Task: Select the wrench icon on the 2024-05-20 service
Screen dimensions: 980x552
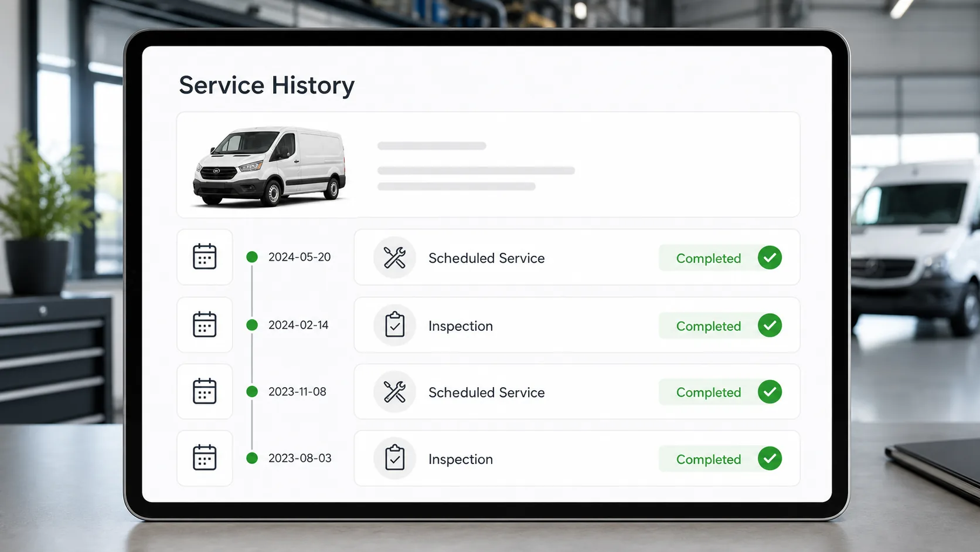Action: pyautogui.click(x=394, y=258)
